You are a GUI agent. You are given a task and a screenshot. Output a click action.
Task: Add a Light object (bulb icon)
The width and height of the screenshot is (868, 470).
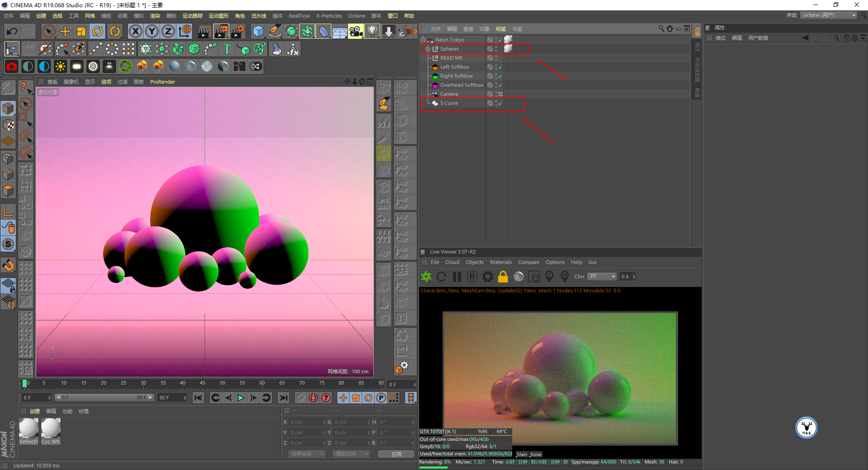pos(372,31)
